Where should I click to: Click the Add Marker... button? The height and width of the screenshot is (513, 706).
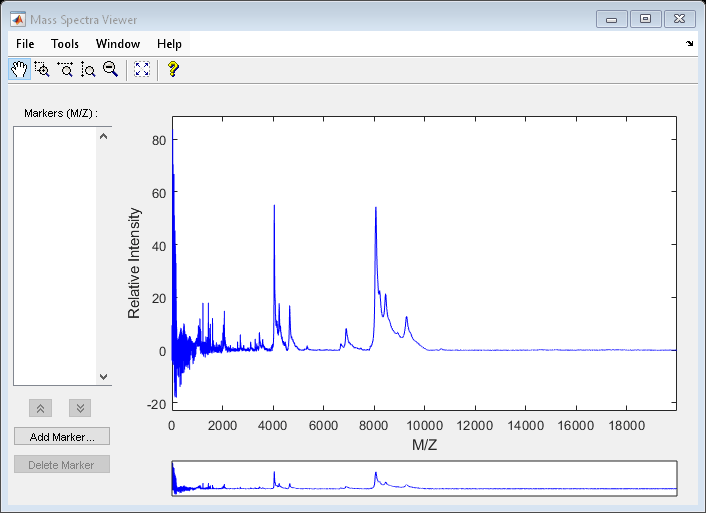point(62,437)
